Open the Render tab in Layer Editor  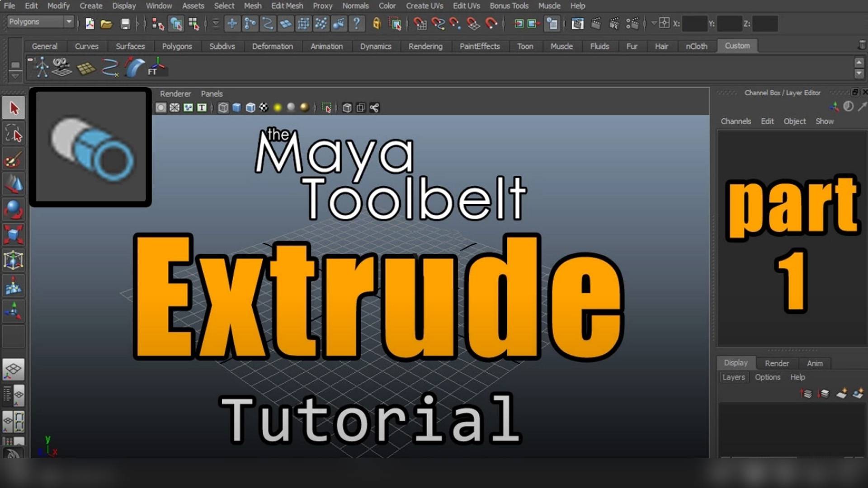[777, 363]
